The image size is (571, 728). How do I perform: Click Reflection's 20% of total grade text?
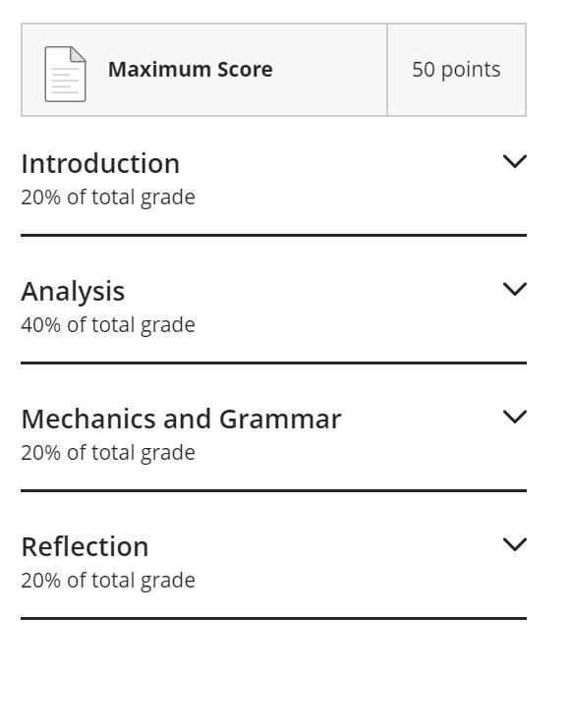point(108,581)
